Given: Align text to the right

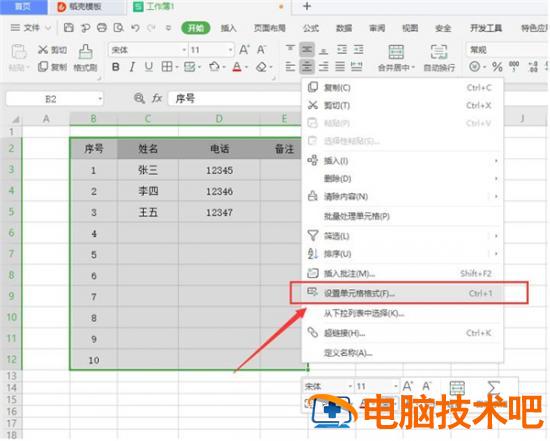Looking at the screenshot, I should click(x=323, y=67).
